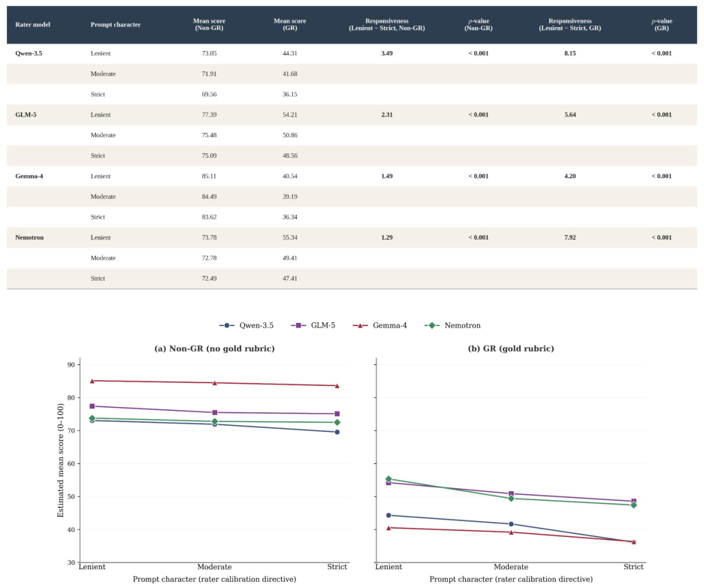Click the table cell with value 73.05

(x=209, y=53)
